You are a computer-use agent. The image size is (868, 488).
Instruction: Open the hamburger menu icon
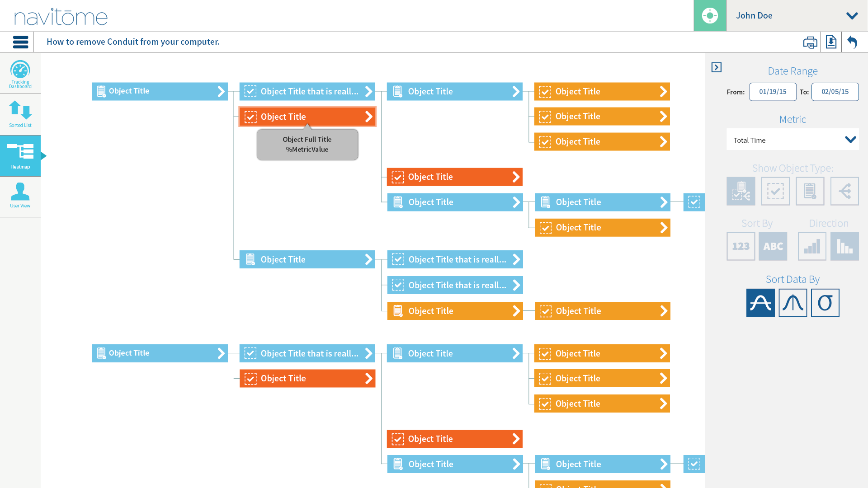coord(20,42)
